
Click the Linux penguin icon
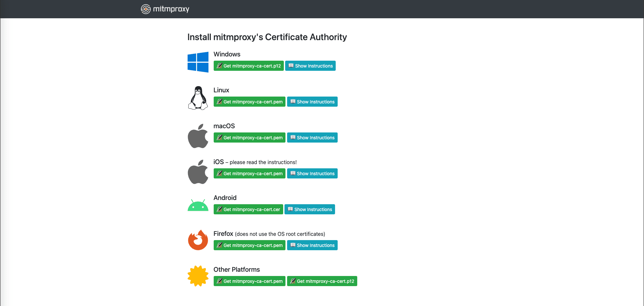[198, 98]
